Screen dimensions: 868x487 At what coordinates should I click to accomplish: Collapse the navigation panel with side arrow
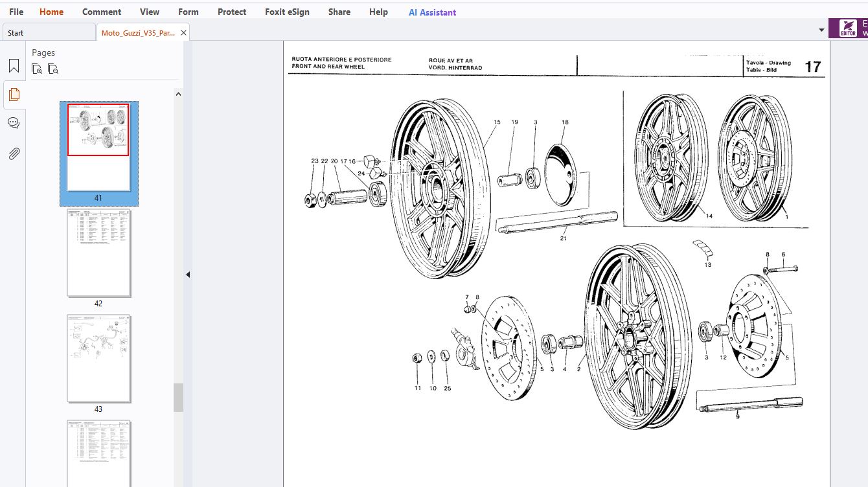click(188, 275)
